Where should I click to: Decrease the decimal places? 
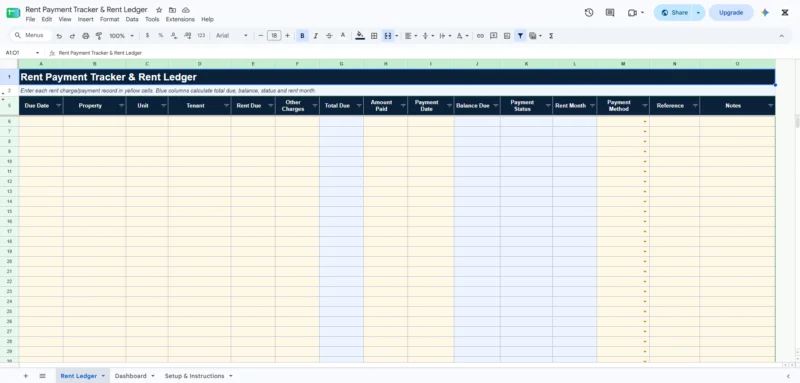click(x=174, y=36)
